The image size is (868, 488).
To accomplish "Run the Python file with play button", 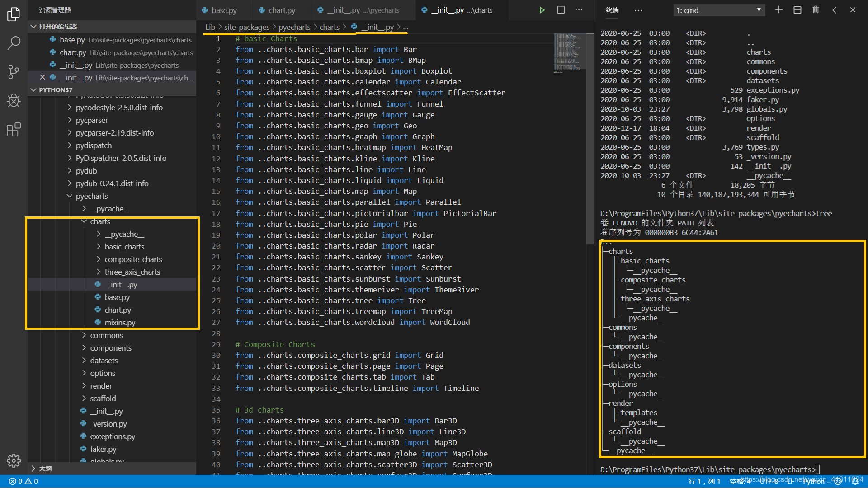I will [x=542, y=10].
